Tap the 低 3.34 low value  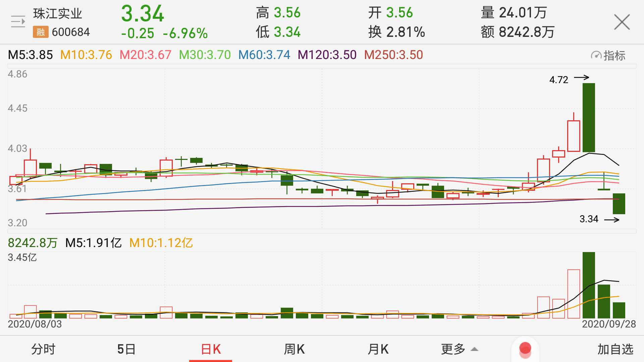(278, 32)
